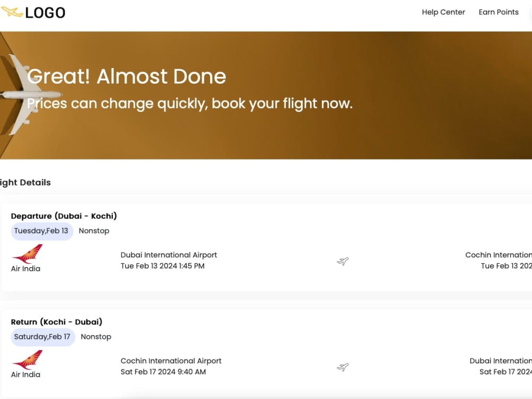Click Cochin International Airport return text
The height and width of the screenshot is (399, 532).
point(171,361)
